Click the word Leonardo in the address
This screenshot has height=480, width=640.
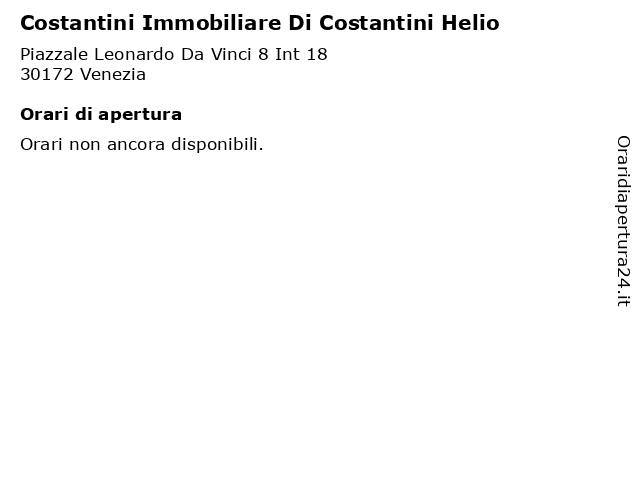pyautogui.click(x=134, y=54)
